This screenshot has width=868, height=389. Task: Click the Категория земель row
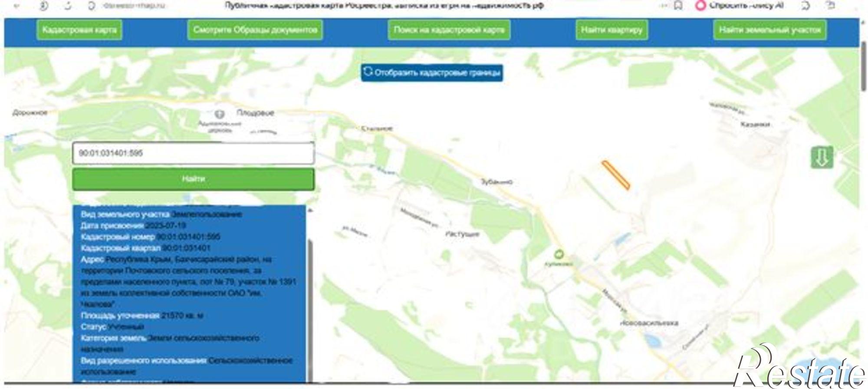click(170, 343)
